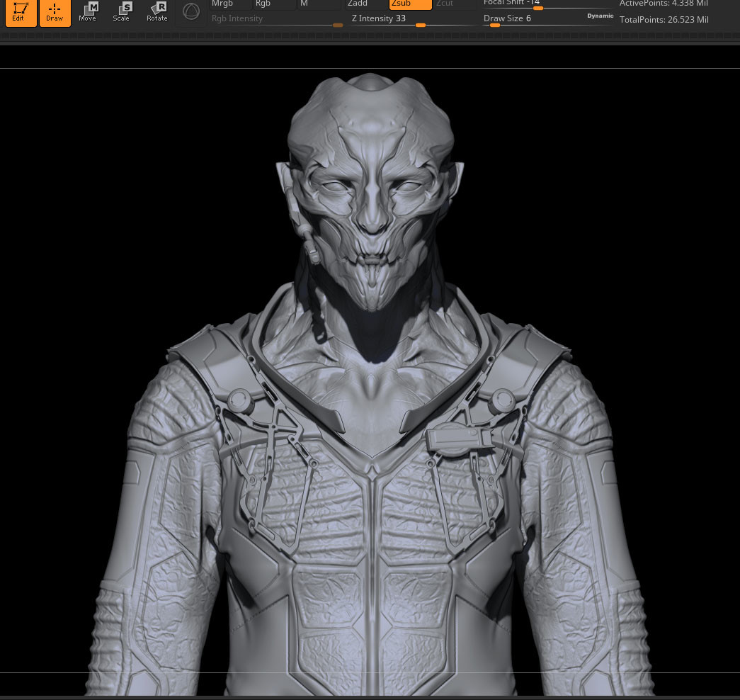The height and width of the screenshot is (700, 740).
Task: Enable the M material-only mode
Action: point(319,4)
